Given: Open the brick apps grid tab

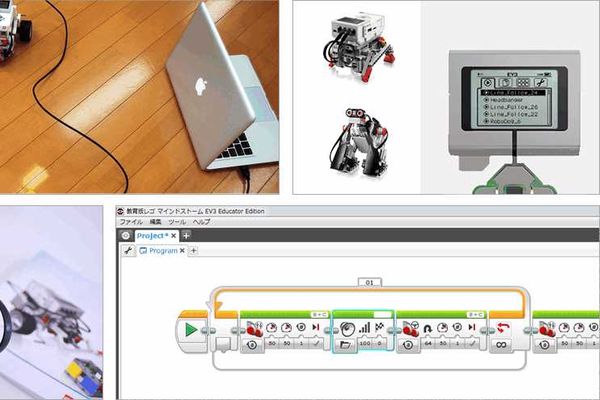Looking at the screenshot, I should click(x=522, y=82).
